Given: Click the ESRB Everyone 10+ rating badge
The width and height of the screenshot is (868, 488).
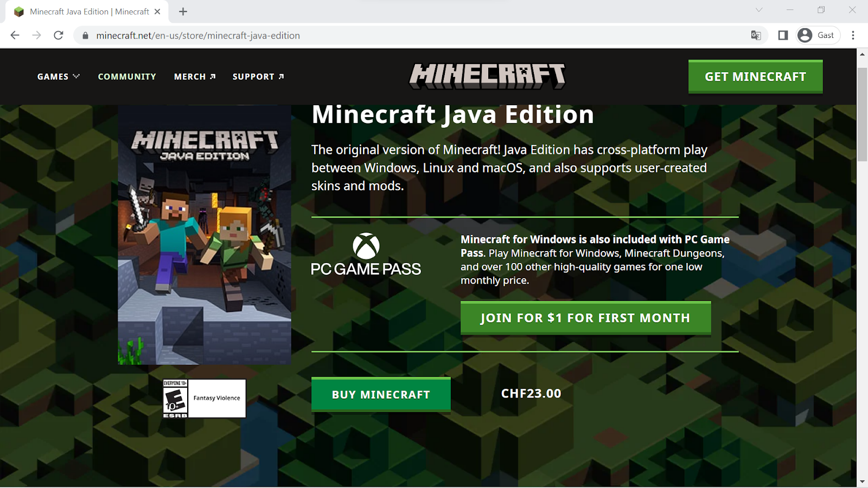Looking at the screenshot, I should [x=175, y=399].
